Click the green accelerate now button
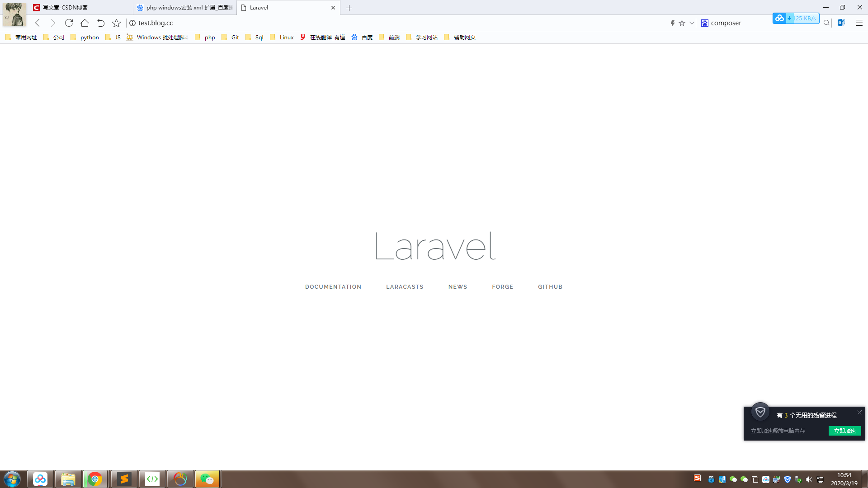 844,431
